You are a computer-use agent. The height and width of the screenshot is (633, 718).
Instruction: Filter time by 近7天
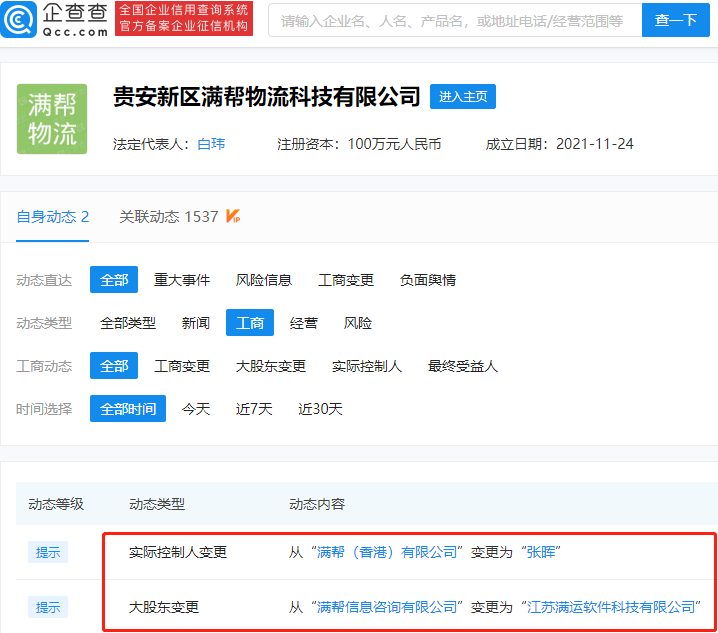point(254,409)
